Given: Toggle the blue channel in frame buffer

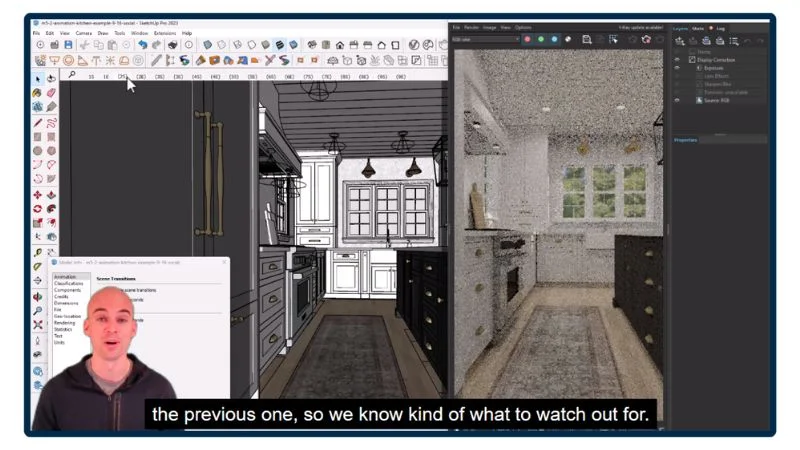Looking at the screenshot, I should (x=554, y=39).
